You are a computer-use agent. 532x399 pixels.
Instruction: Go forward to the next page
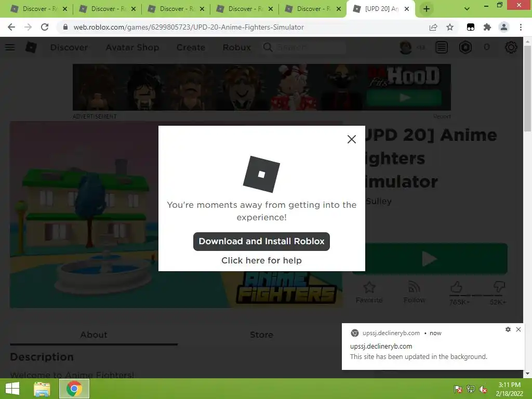click(x=28, y=27)
